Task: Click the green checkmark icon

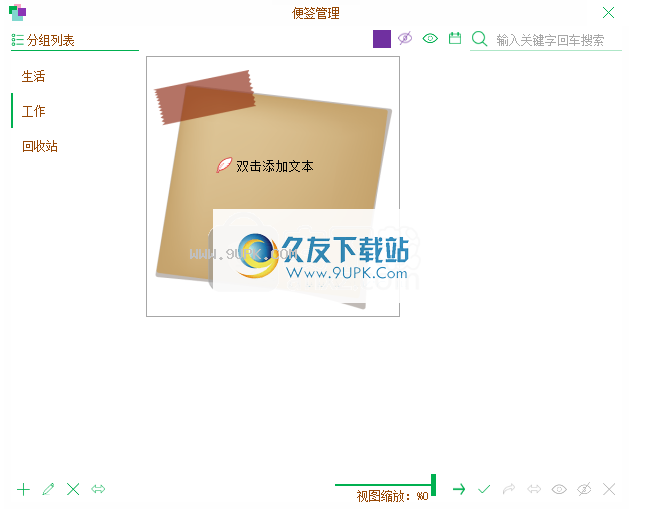Action: pyautogui.click(x=484, y=489)
